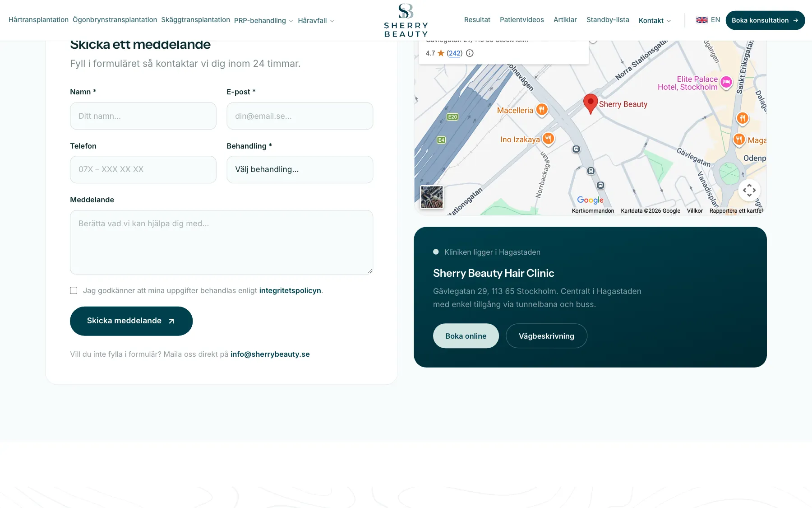
Task: Click the Maga restaurant marker
Action: (x=739, y=140)
